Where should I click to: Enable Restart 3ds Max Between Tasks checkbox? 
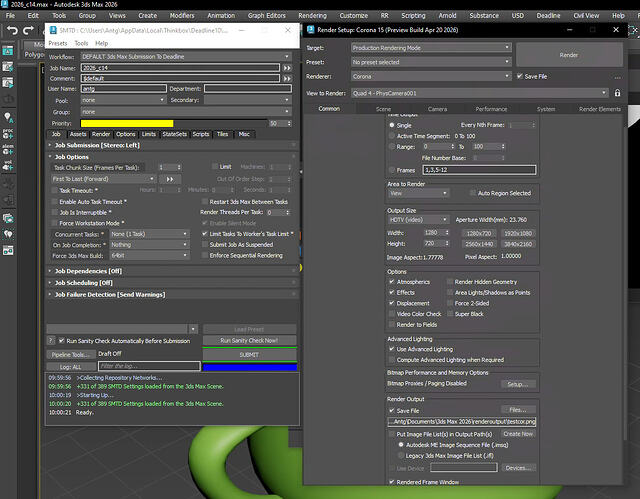[x=205, y=202]
